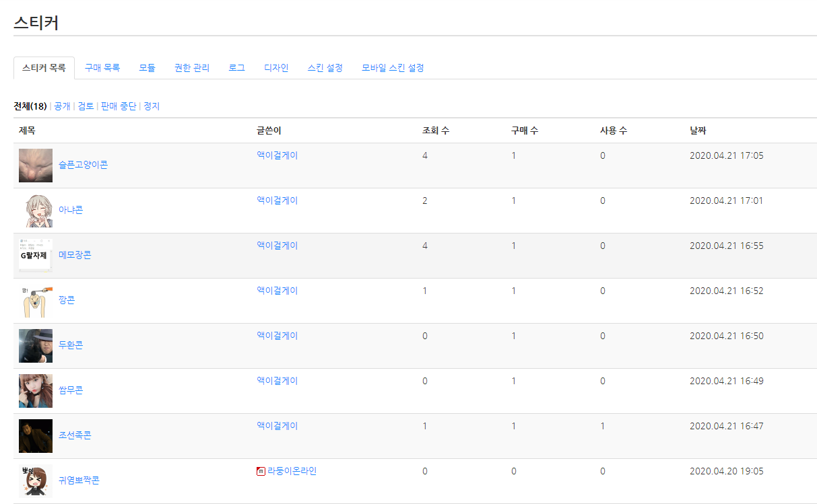Open the 조선족콘 sticker thumbnail
This screenshot has width=817, height=504.
[36, 436]
